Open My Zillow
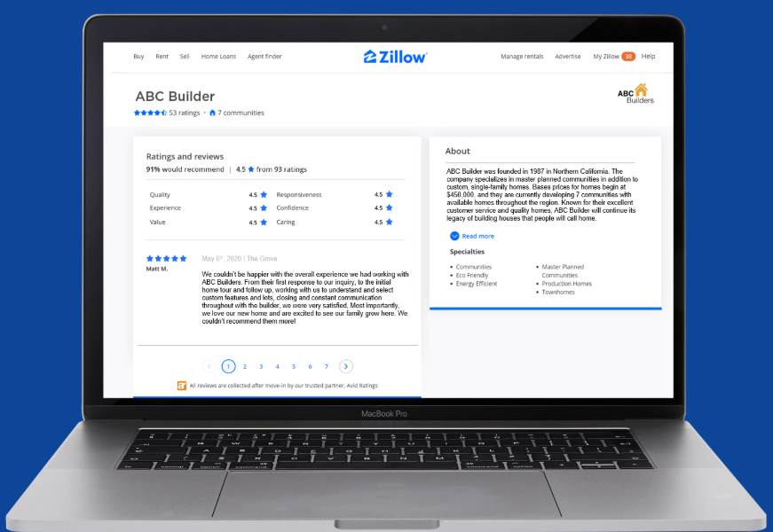The width and height of the screenshot is (773, 532). (x=606, y=56)
